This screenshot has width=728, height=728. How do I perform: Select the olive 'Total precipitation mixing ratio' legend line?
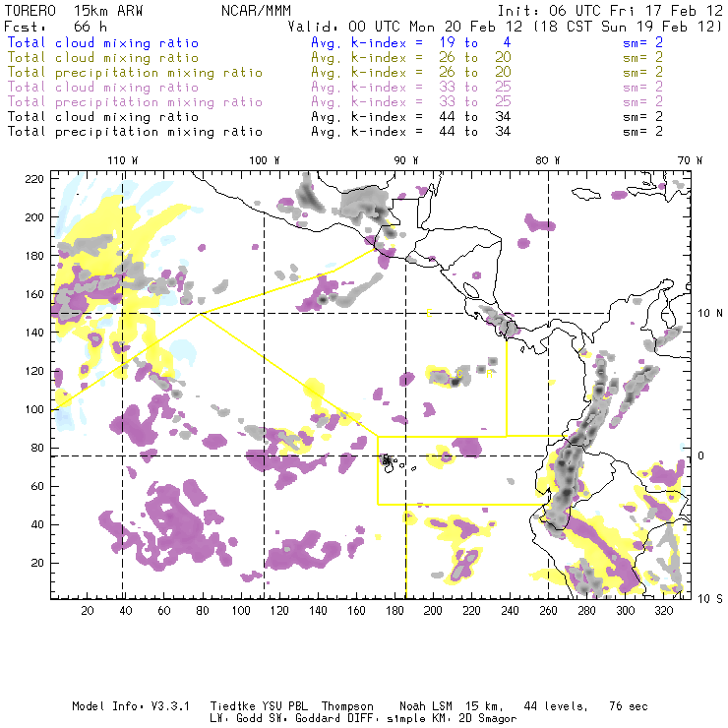point(135,73)
